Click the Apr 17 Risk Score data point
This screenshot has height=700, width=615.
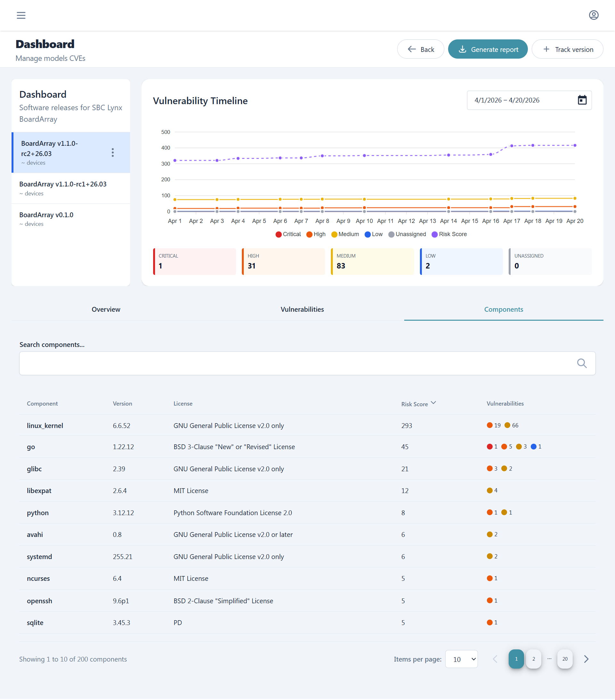[x=512, y=146]
